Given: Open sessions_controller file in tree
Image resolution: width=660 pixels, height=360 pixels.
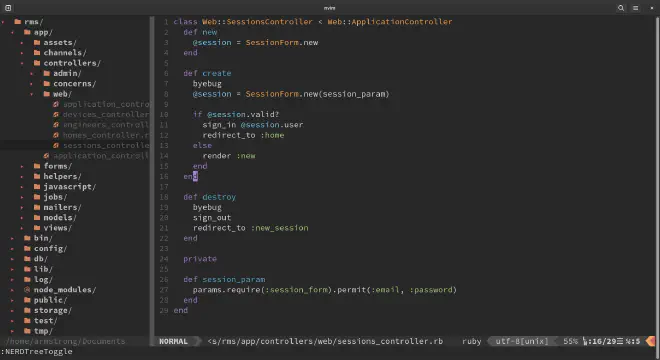Looking at the screenshot, I should click(x=106, y=145).
